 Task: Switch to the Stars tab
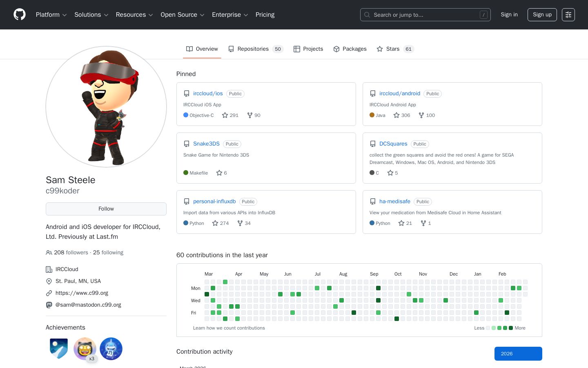[395, 49]
